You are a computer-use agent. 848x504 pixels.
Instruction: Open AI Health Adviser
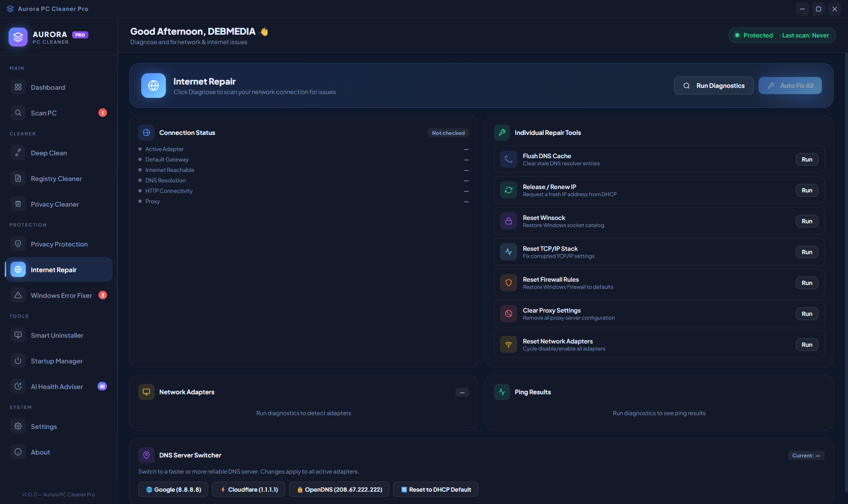[59, 387]
